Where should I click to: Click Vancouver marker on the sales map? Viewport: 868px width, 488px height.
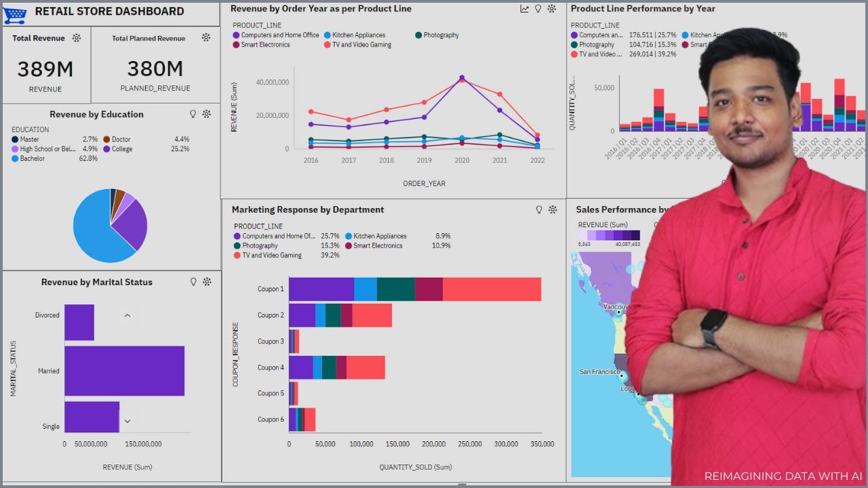[618, 312]
